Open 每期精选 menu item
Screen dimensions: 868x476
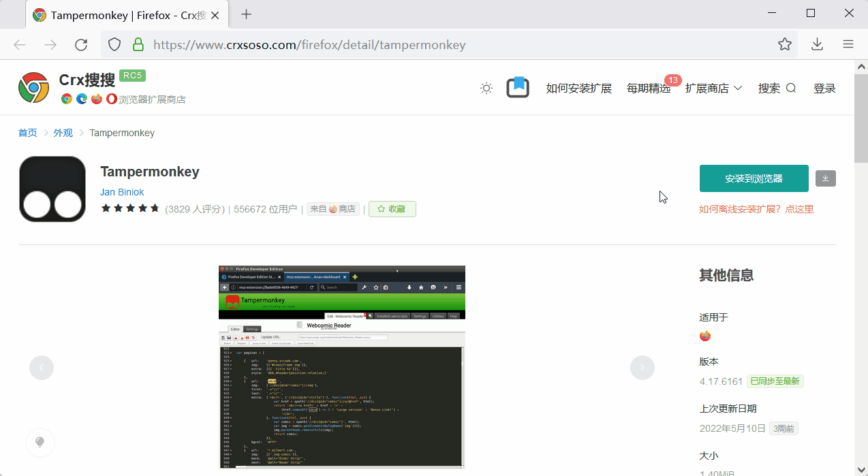[648, 89]
